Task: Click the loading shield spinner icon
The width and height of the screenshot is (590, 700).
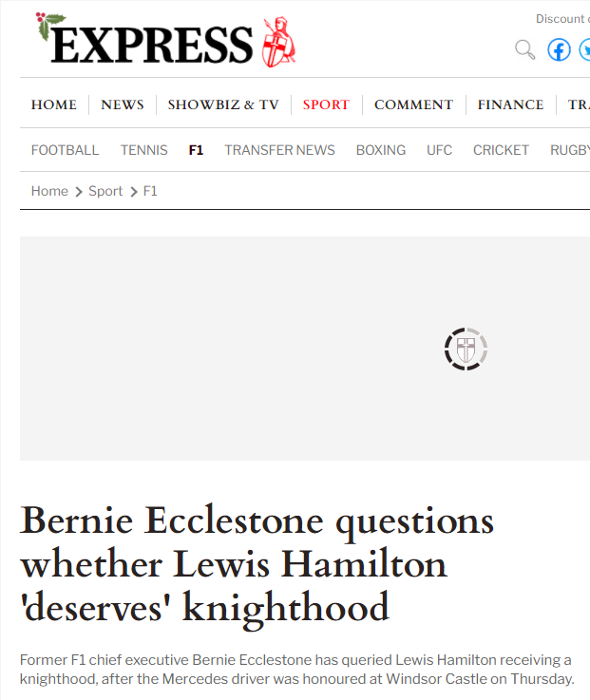Action: pyautogui.click(x=466, y=349)
